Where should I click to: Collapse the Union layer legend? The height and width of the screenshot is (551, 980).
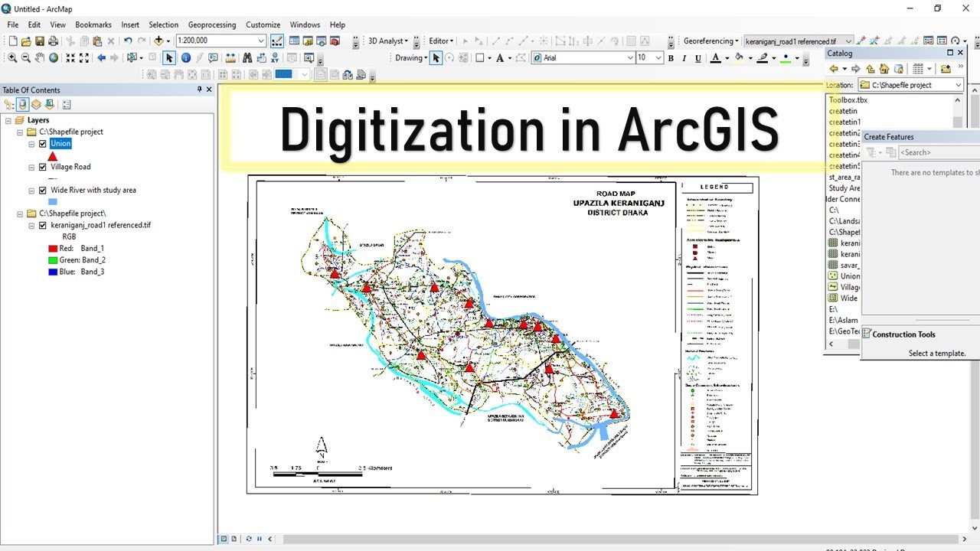pyautogui.click(x=31, y=143)
